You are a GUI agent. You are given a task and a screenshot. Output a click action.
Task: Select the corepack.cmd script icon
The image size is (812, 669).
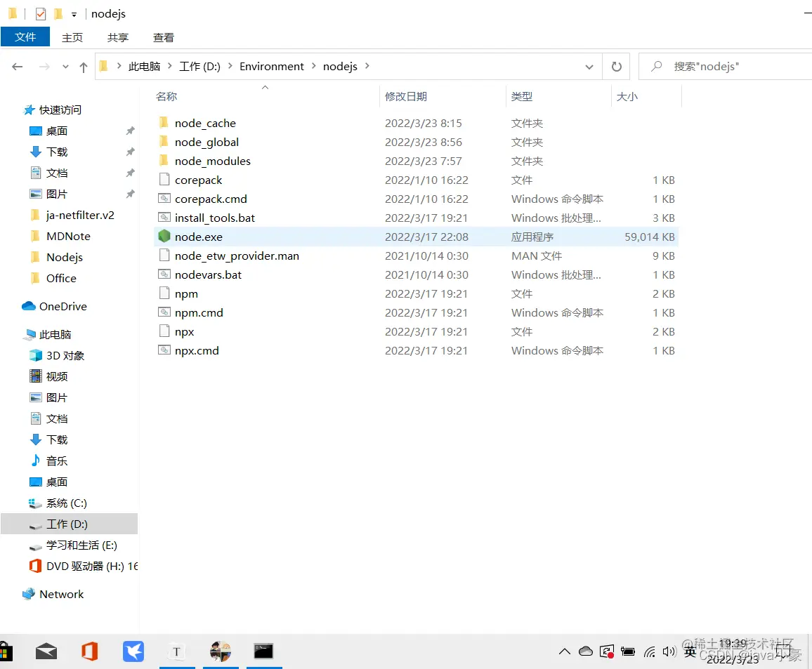click(164, 199)
